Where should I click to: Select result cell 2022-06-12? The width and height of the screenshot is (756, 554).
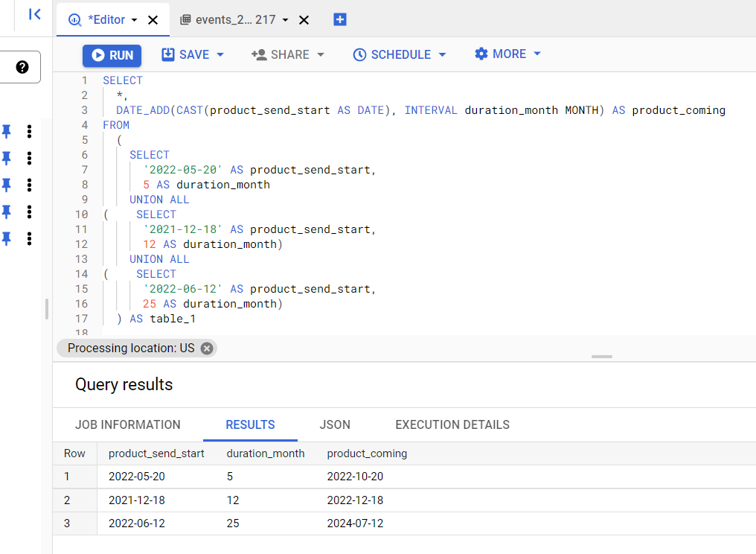click(x=136, y=523)
